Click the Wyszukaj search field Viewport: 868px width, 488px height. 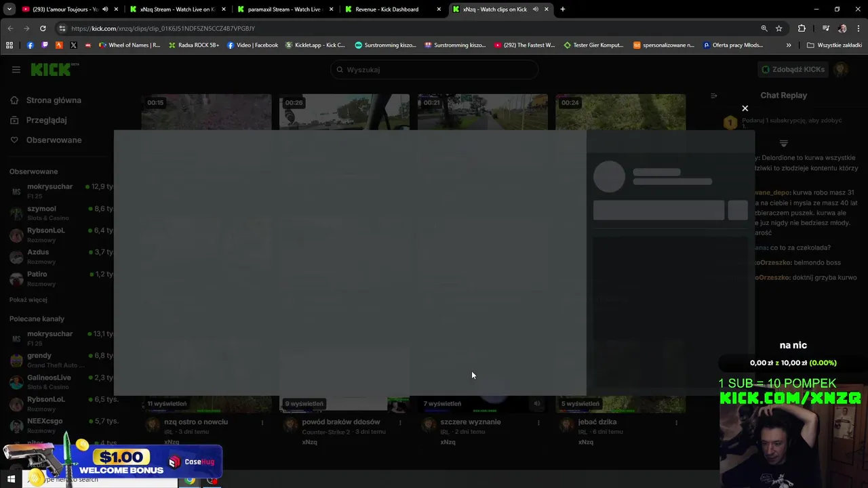click(x=434, y=70)
